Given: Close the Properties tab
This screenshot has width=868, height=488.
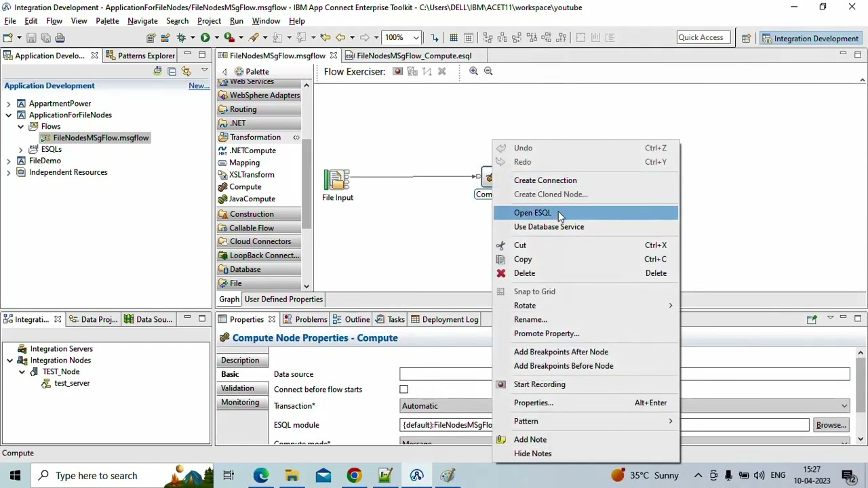Looking at the screenshot, I should 272,319.
